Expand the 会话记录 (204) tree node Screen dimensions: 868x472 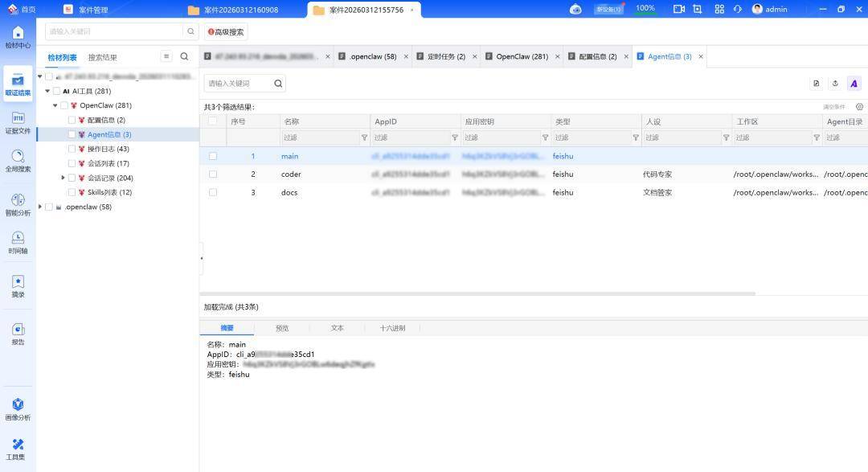pos(63,179)
